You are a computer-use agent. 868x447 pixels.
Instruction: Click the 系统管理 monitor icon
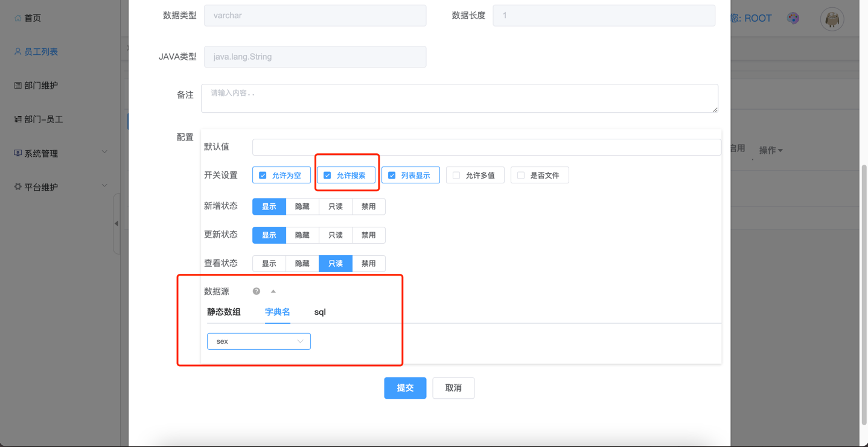click(18, 153)
